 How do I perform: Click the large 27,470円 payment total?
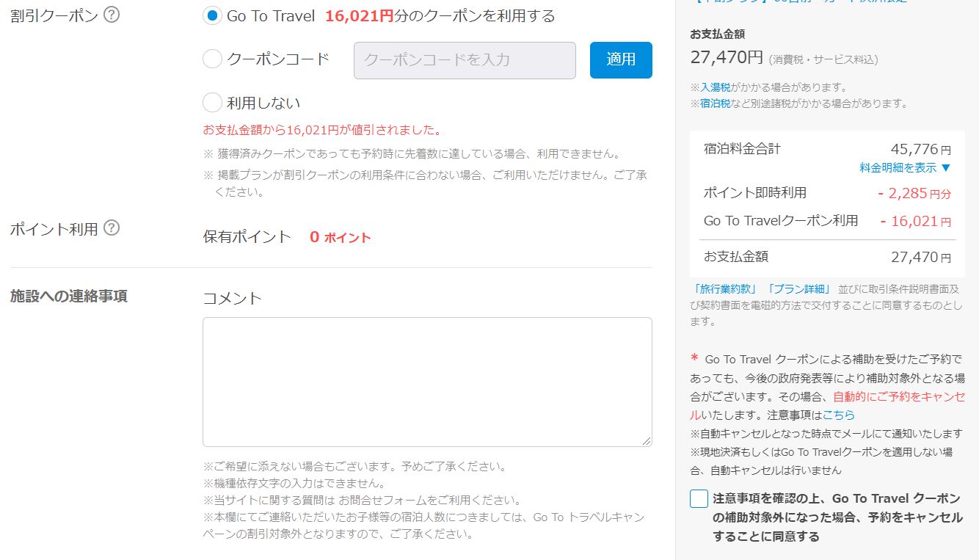click(x=727, y=57)
